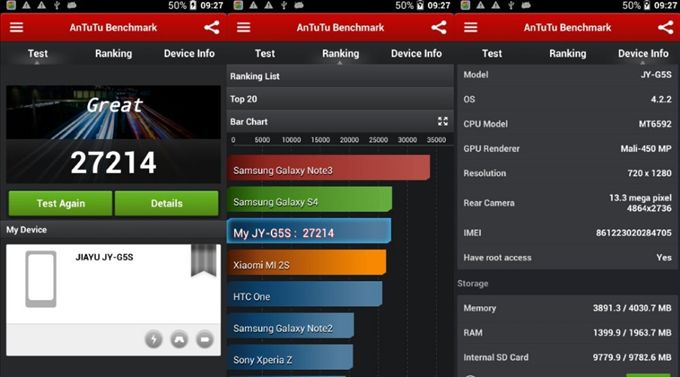Tap the Great banner image
The image size is (680, 377).
[113, 112]
